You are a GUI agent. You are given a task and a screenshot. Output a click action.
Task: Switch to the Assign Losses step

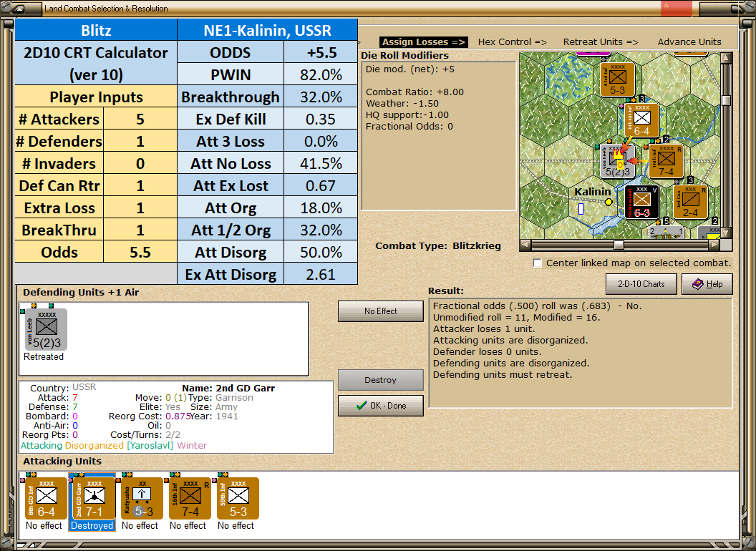[424, 42]
